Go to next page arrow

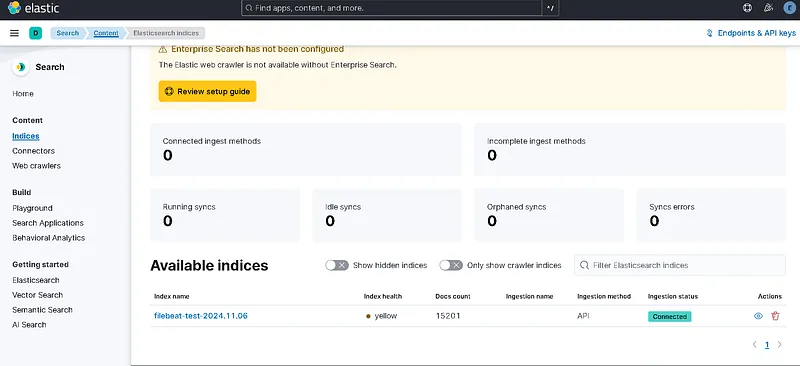pos(779,345)
